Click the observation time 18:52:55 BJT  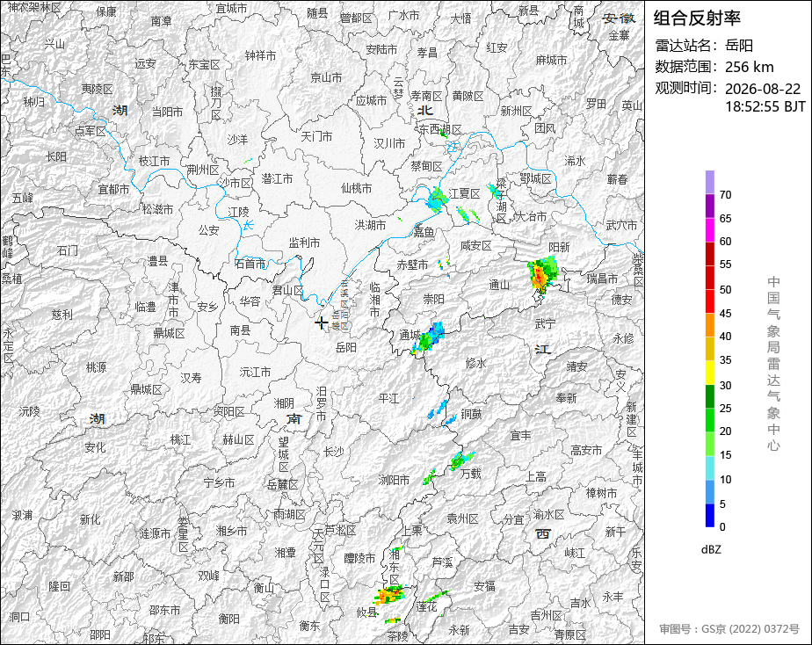click(x=765, y=106)
